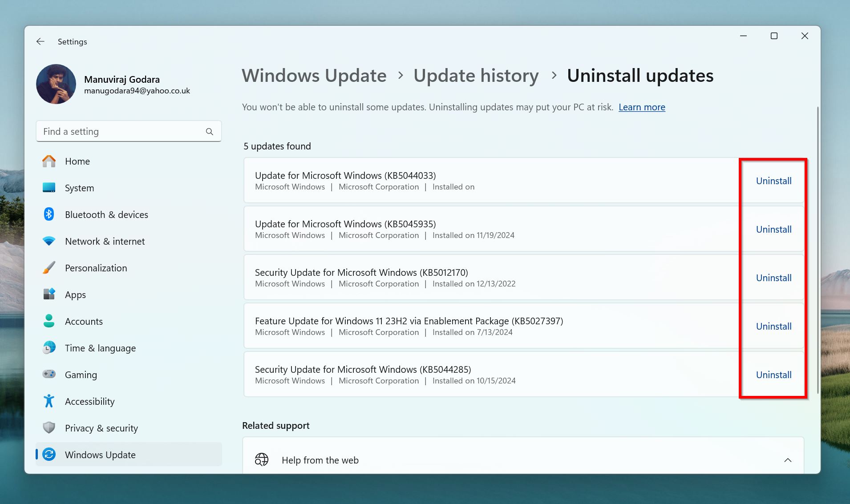This screenshot has width=850, height=504.
Task: Click the Windows Update sync icon
Action: (49, 455)
